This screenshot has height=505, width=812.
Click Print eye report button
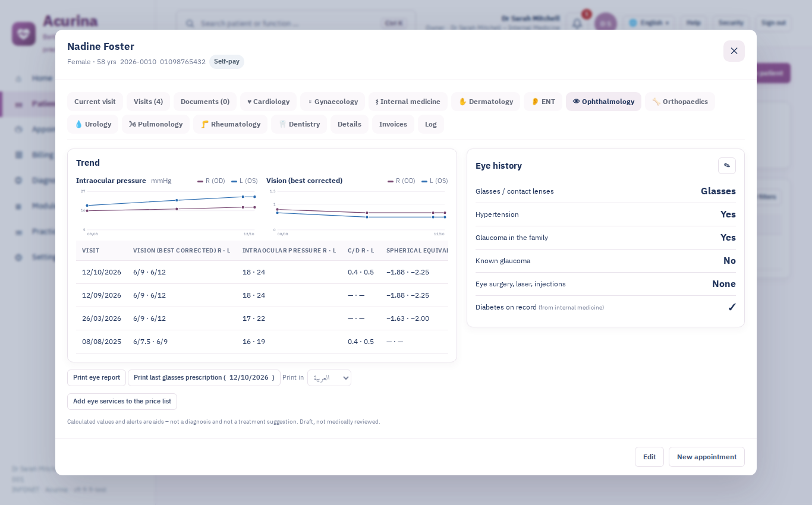(x=96, y=378)
